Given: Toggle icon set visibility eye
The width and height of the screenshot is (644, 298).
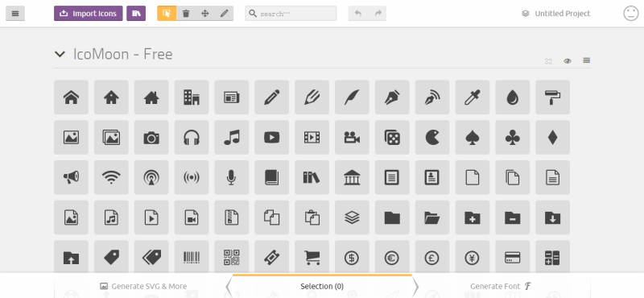Looking at the screenshot, I should click(568, 61).
